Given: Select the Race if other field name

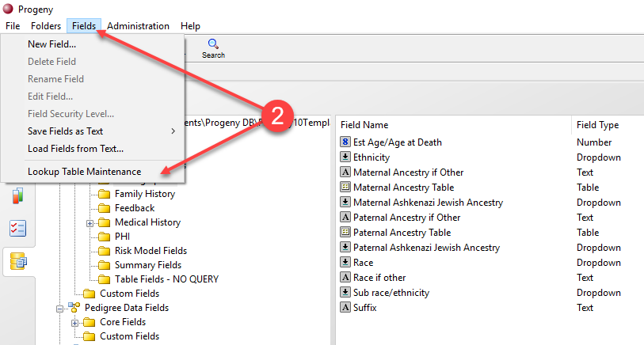Looking at the screenshot, I should (379, 278).
